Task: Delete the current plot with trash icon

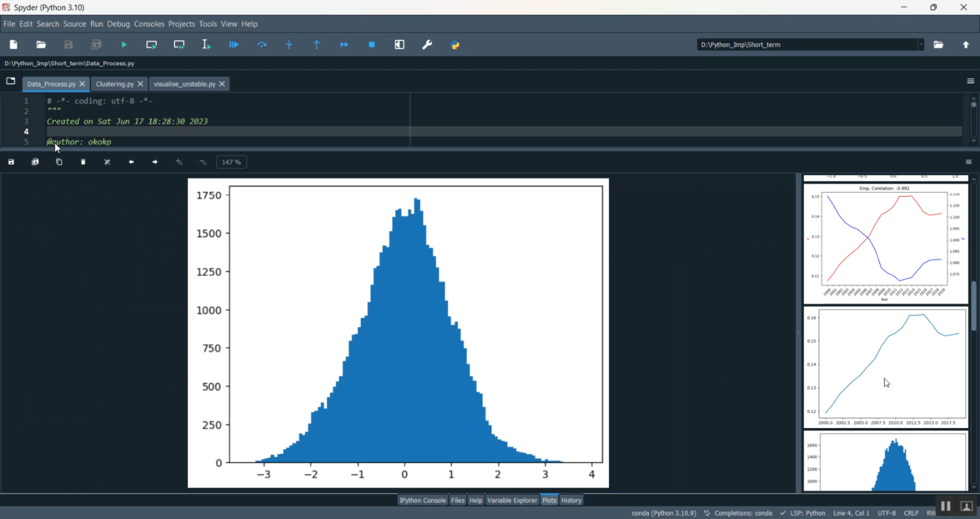Action: point(83,162)
